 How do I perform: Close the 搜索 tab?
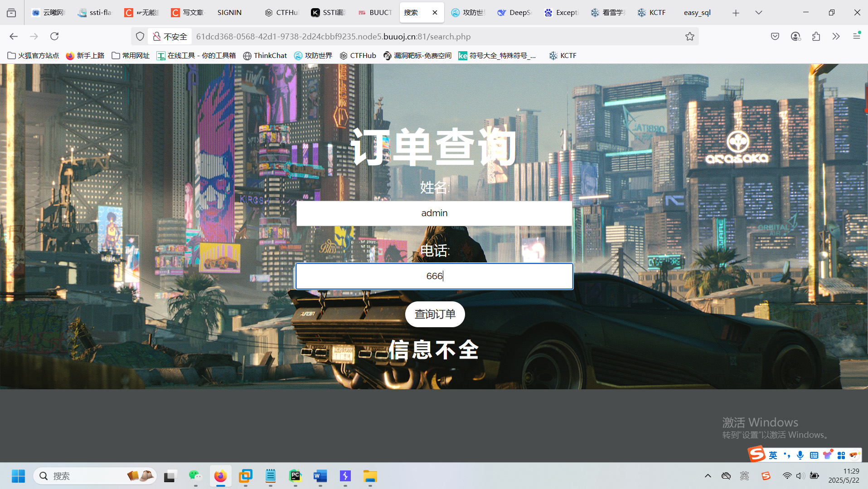click(x=435, y=13)
